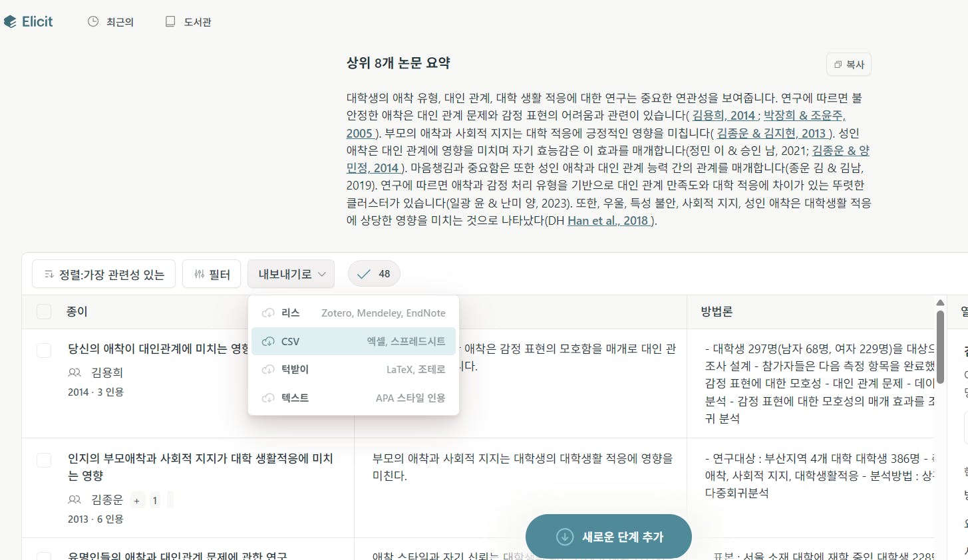
Task: Toggle the select-all checkbox in 종이 header
Action: pyautogui.click(x=44, y=312)
